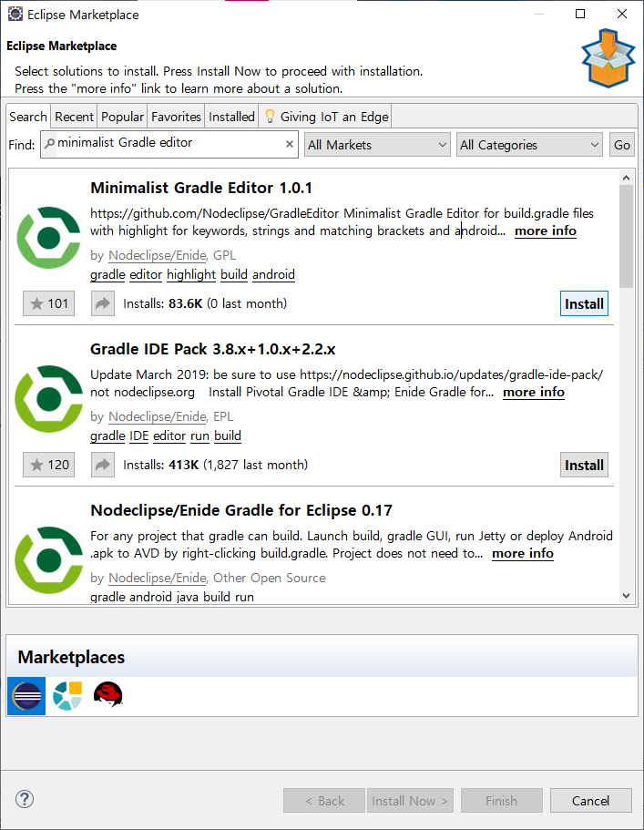This screenshot has height=830, width=644.
Task: Share Gradle IDE Pack via arrow icon
Action: (103, 465)
